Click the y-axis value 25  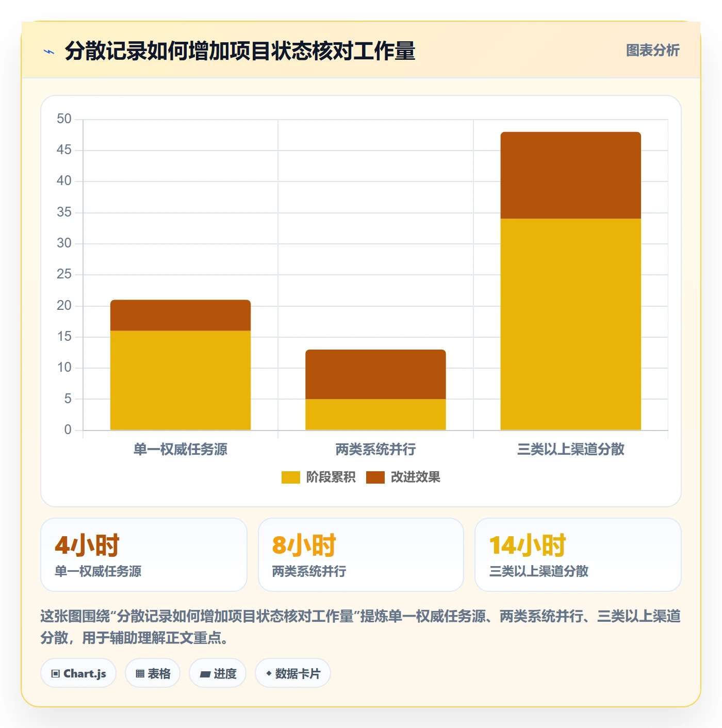[x=64, y=274]
